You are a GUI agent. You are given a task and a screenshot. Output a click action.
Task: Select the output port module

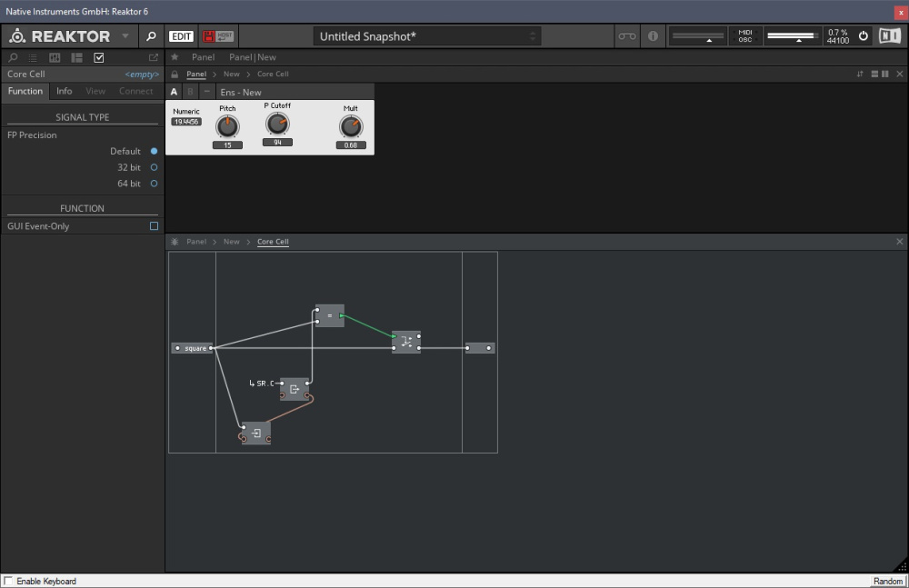point(479,348)
